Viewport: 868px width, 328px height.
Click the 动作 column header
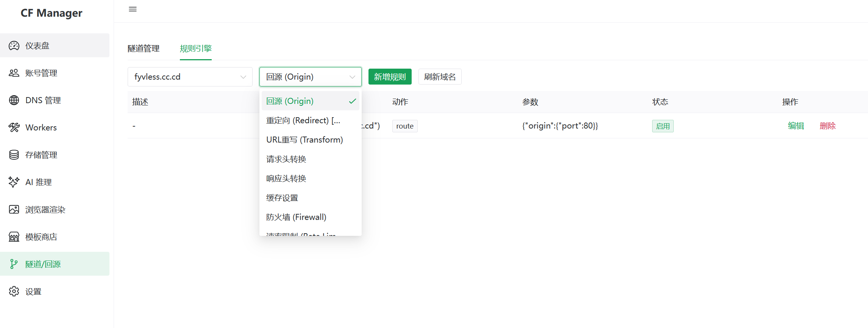point(400,102)
